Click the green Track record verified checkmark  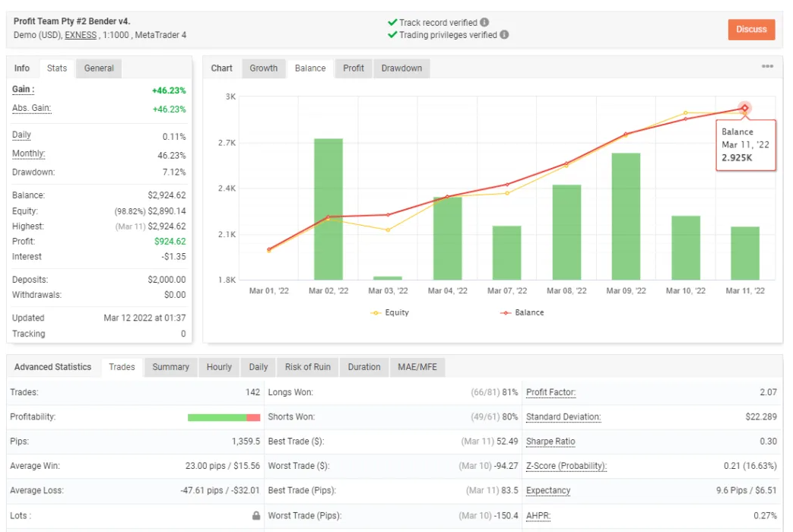click(x=392, y=23)
